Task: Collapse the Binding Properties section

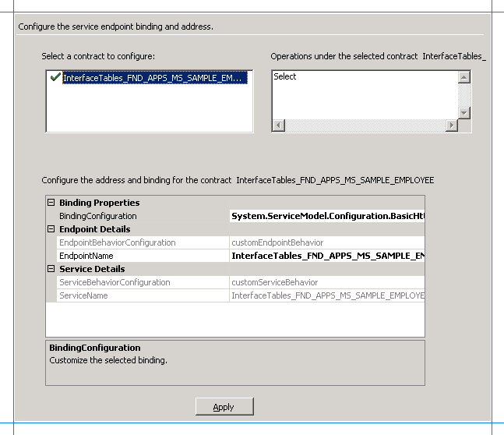Action: point(51,203)
